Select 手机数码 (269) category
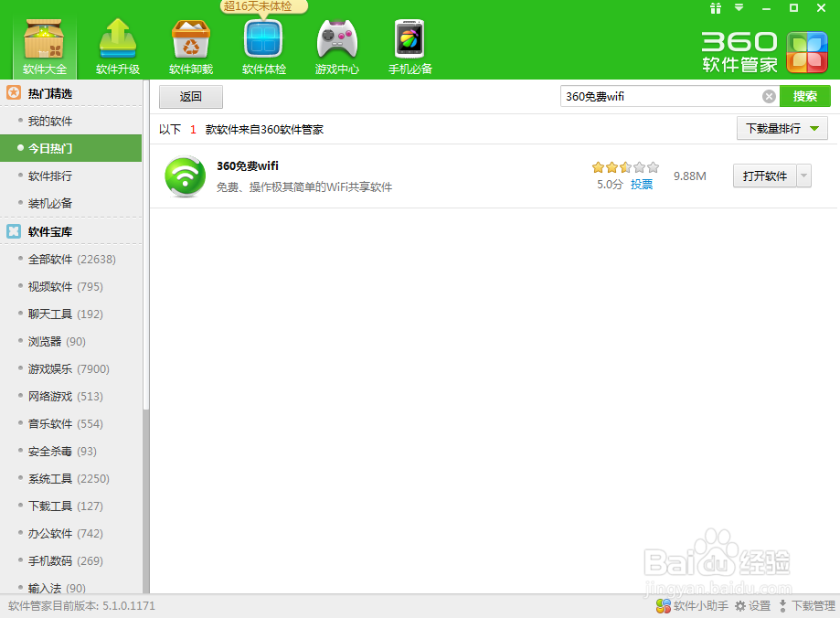 (x=70, y=560)
